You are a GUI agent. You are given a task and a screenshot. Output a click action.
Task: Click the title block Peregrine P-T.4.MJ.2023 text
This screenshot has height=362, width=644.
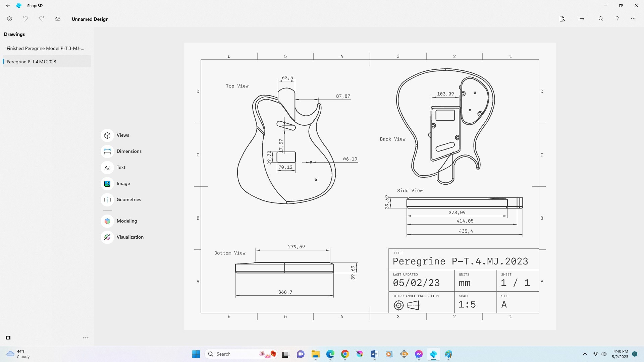click(461, 261)
